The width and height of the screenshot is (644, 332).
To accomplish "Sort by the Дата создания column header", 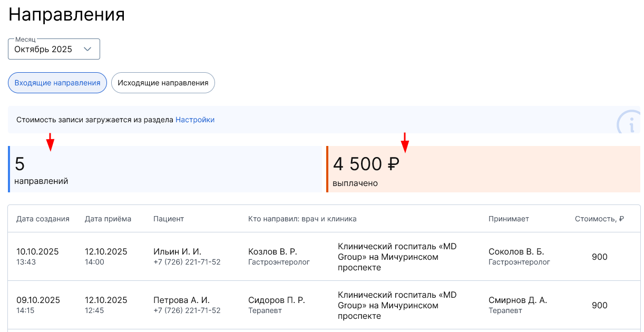I will (43, 219).
